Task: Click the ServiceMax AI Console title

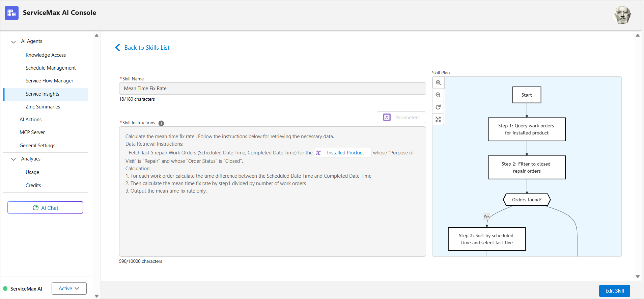Action: coord(59,13)
